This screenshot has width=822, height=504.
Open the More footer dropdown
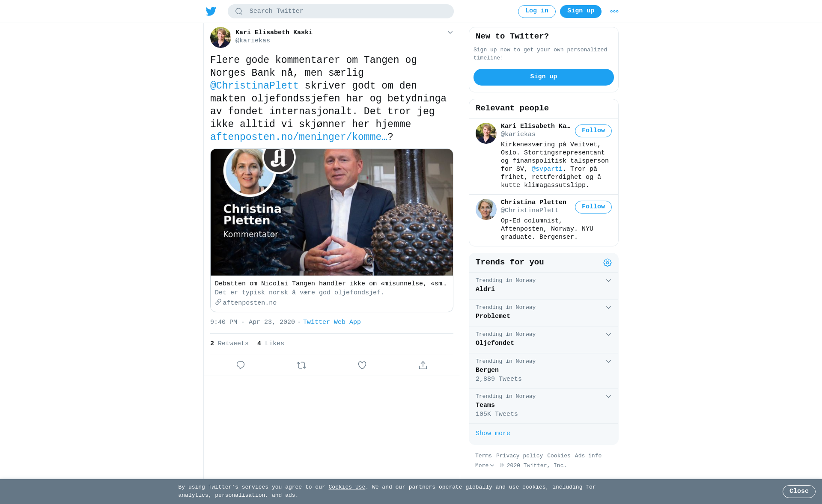click(485, 465)
